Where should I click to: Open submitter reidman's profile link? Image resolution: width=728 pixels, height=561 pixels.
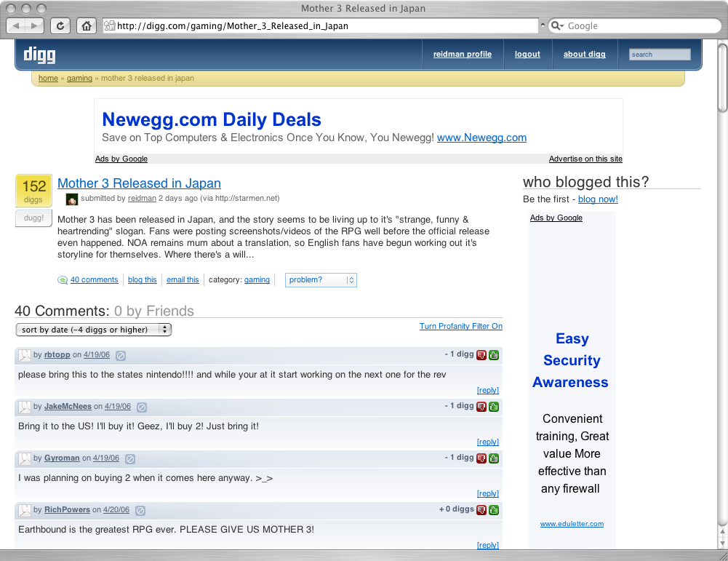pyautogui.click(x=142, y=199)
